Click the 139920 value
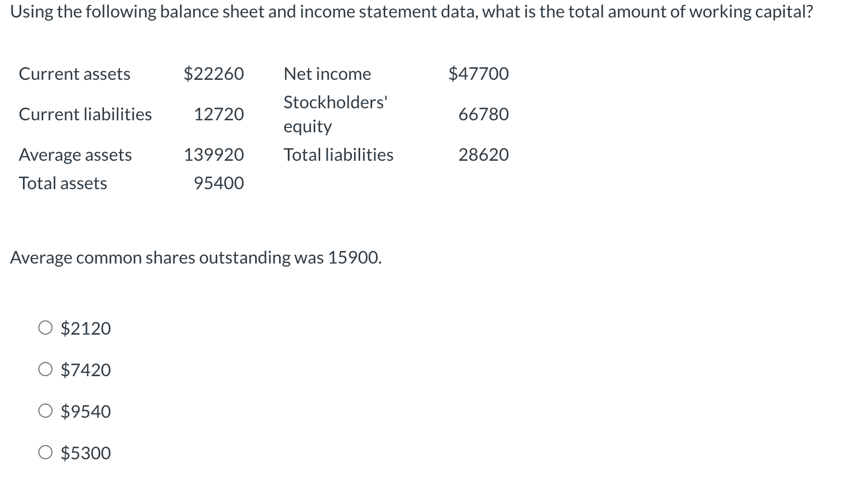The height and width of the screenshot is (491, 868). click(x=213, y=155)
